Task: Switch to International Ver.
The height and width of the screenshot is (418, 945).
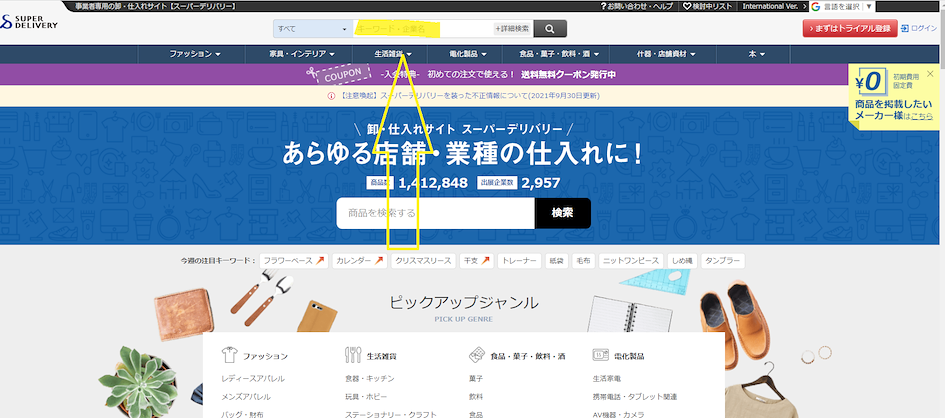Action: click(x=774, y=6)
